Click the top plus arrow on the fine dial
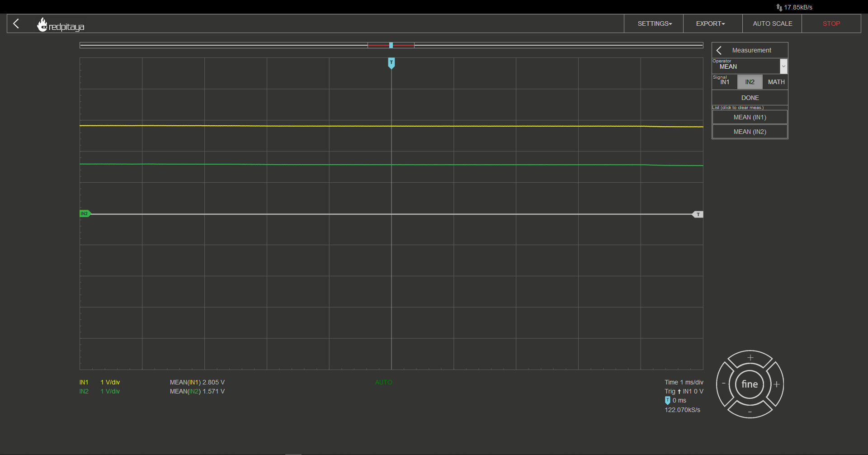The width and height of the screenshot is (868, 455). 750,358
